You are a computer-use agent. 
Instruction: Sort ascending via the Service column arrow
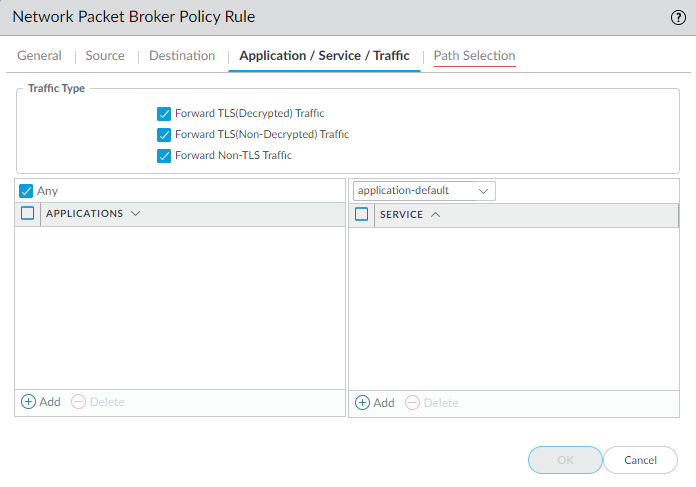pyautogui.click(x=435, y=215)
